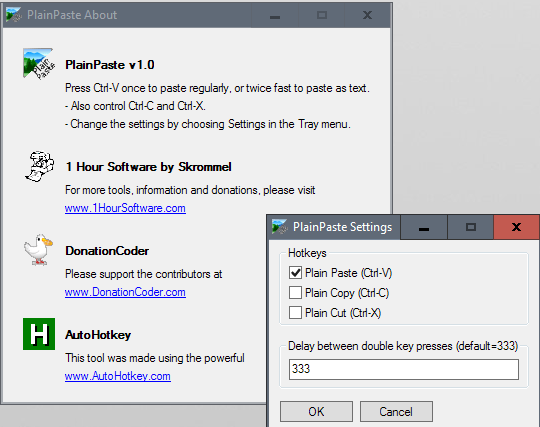Screen dimensions: 540x427
Task: Confirm settings with the OK button
Action: [316, 412]
